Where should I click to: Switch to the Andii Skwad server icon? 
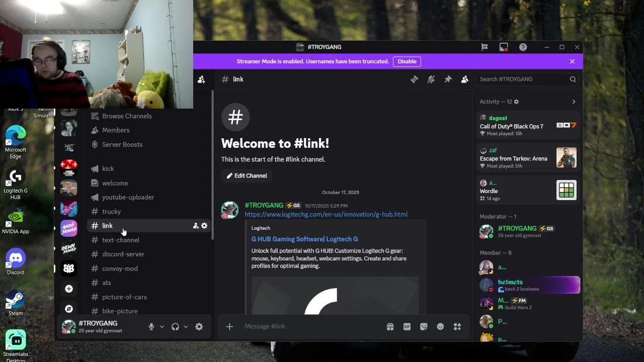point(69,228)
